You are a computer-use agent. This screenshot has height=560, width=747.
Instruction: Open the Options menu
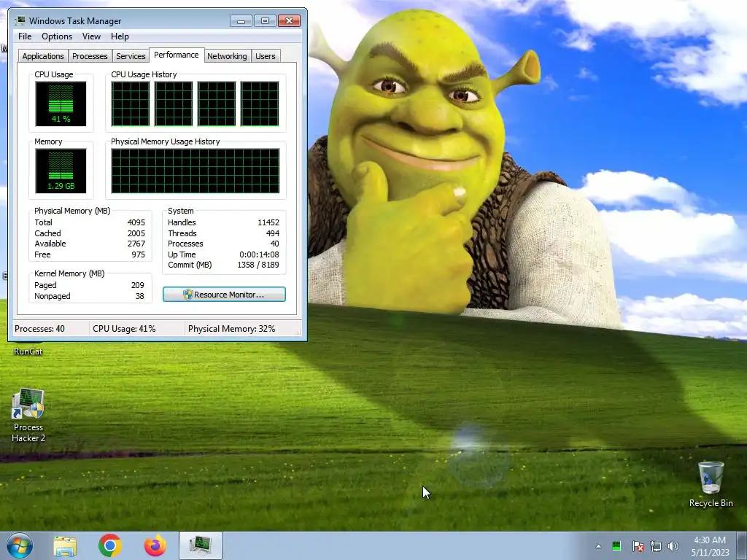coord(57,36)
